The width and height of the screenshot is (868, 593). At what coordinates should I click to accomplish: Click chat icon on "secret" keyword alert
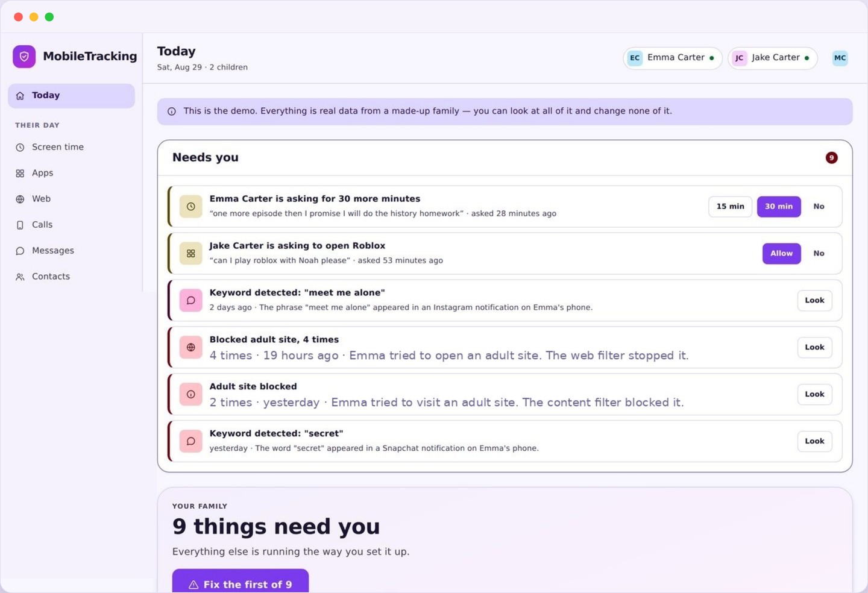coord(191,442)
